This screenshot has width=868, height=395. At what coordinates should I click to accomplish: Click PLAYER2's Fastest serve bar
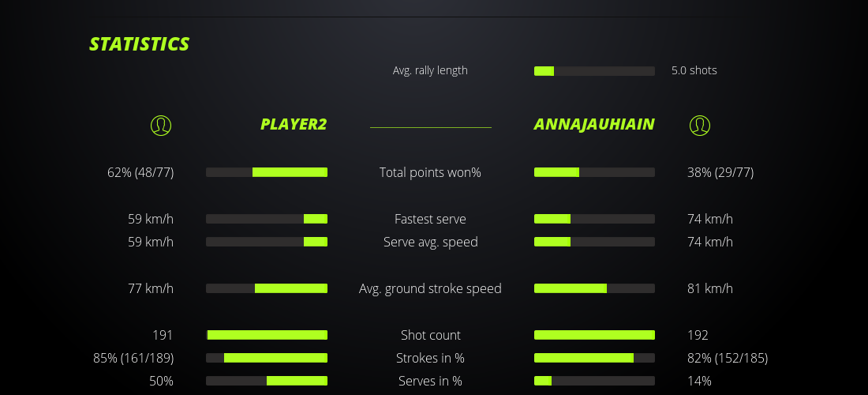pos(267,219)
